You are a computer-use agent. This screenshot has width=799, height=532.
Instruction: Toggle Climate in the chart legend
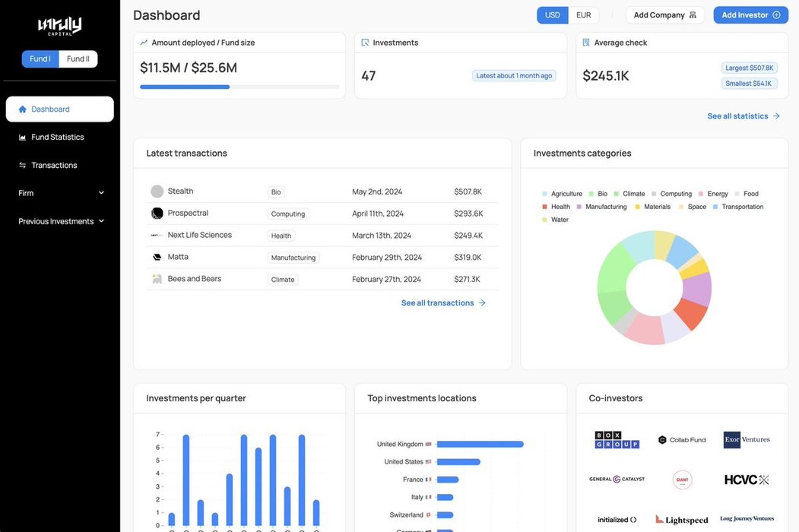pyautogui.click(x=629, y=194)
